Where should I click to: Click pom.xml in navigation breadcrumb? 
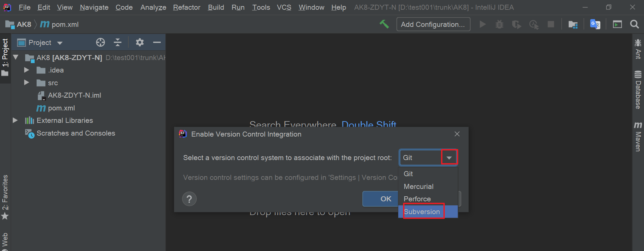59,24
